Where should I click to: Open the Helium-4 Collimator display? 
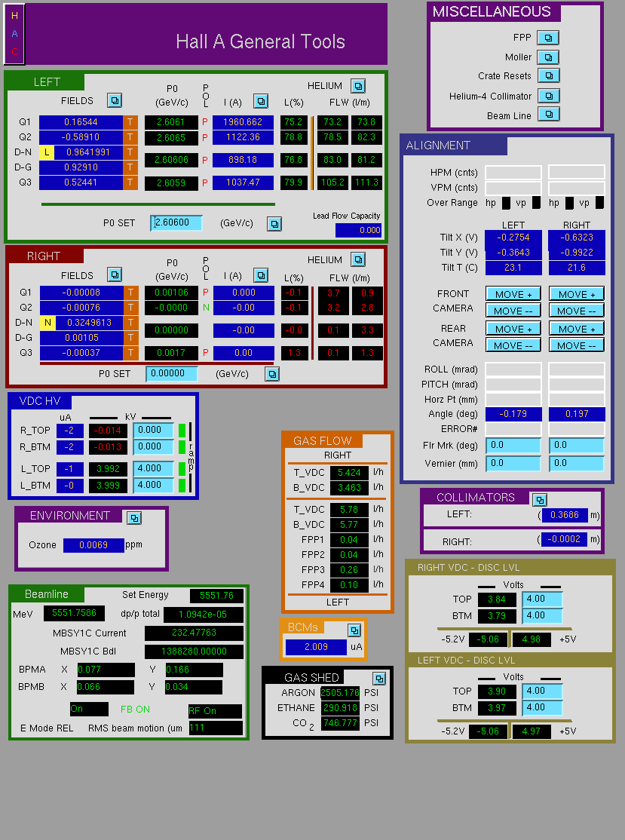point(548,96)
